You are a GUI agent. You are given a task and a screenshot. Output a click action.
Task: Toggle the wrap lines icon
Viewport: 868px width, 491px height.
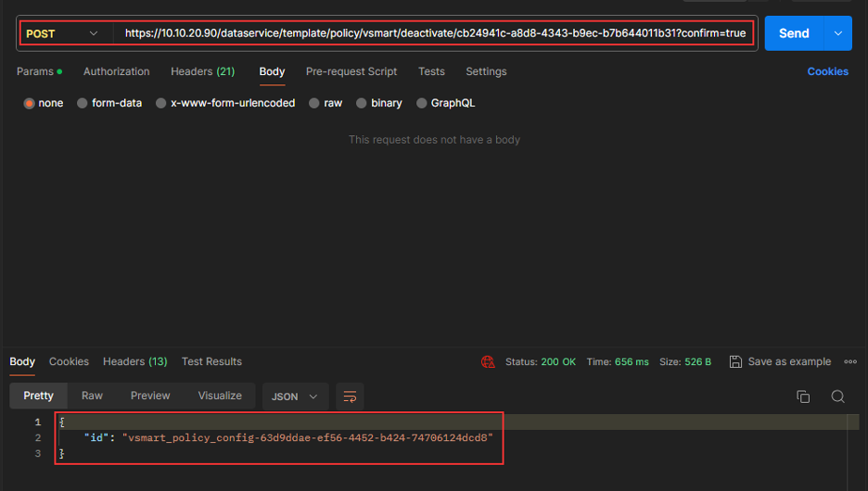coord(350,397)
